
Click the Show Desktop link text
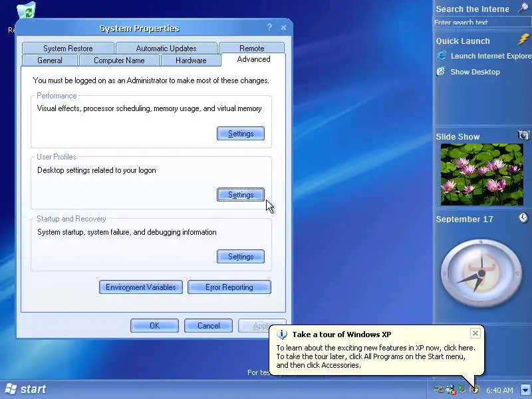tap(475, 72)
